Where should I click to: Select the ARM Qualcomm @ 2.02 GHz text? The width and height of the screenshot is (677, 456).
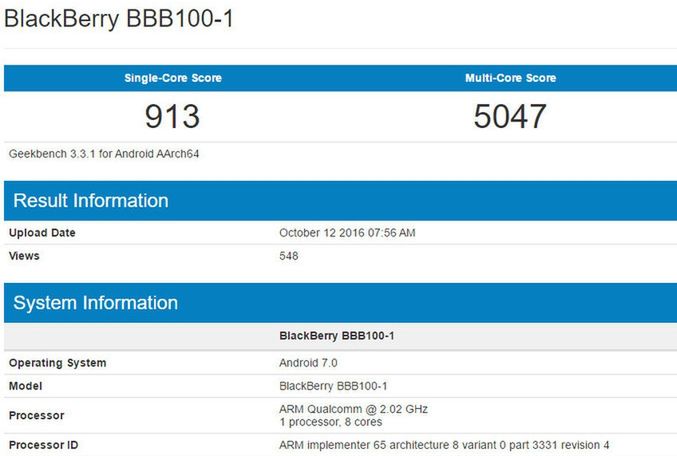(353, 409)
